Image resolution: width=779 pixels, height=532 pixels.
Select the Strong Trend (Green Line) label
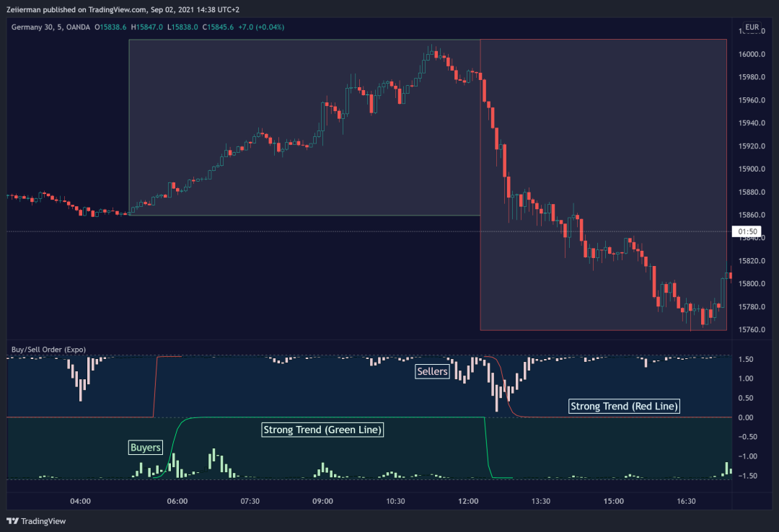click(x=322, y=430)
